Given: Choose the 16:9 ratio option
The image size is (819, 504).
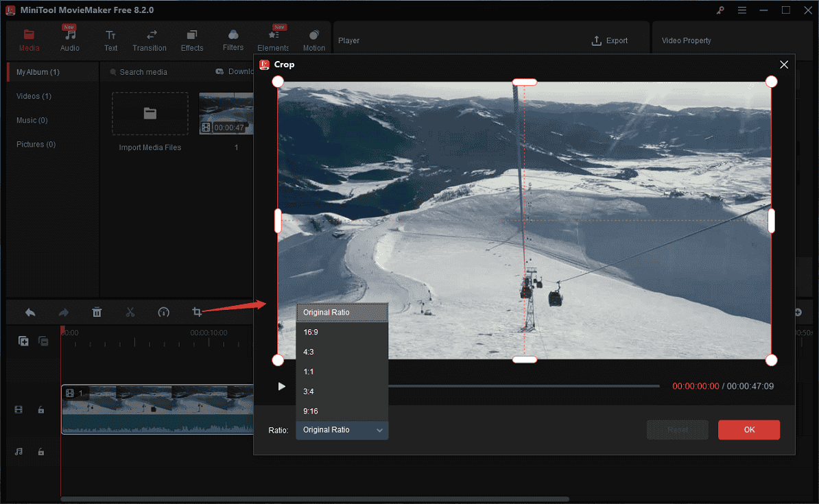Looking at the screenshot, I should pos(342,332).
